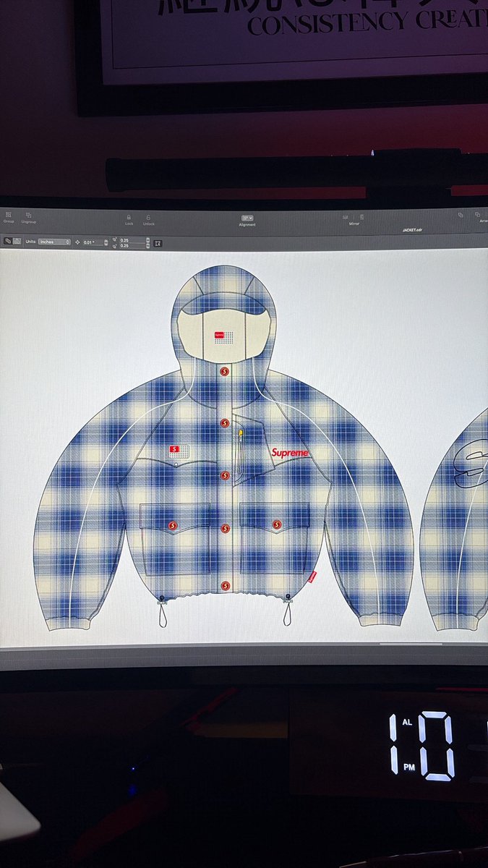Viewport: 488px width, 868px height.
Task: Mirror the selection vertically
Action: coord(362,217)
